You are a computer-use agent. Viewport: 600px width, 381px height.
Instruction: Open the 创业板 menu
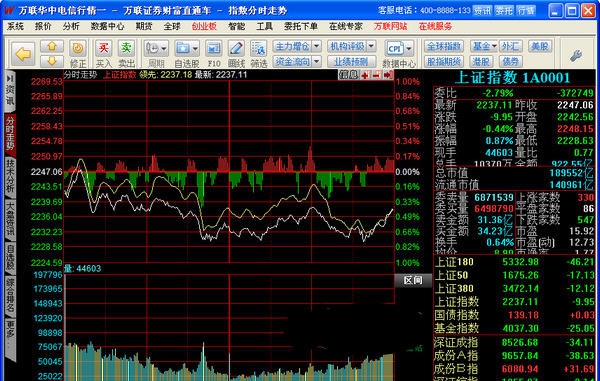click(x=204, y=26)
